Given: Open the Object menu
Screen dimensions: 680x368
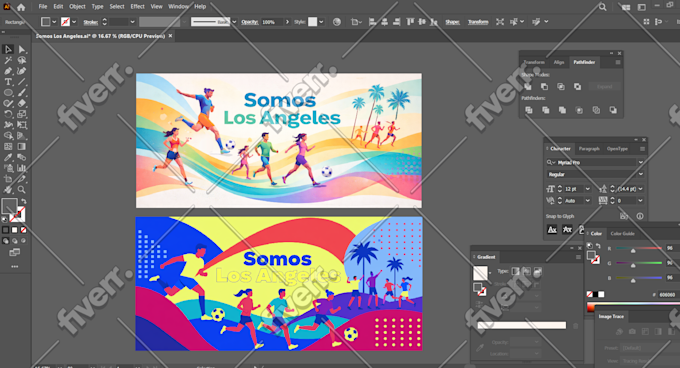Looking at the screenshot, I should 77,7.
